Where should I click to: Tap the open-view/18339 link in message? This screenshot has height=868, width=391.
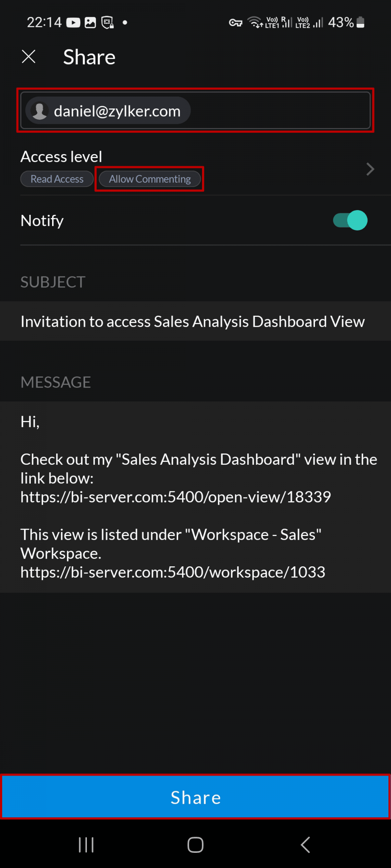tap(176, 497)
